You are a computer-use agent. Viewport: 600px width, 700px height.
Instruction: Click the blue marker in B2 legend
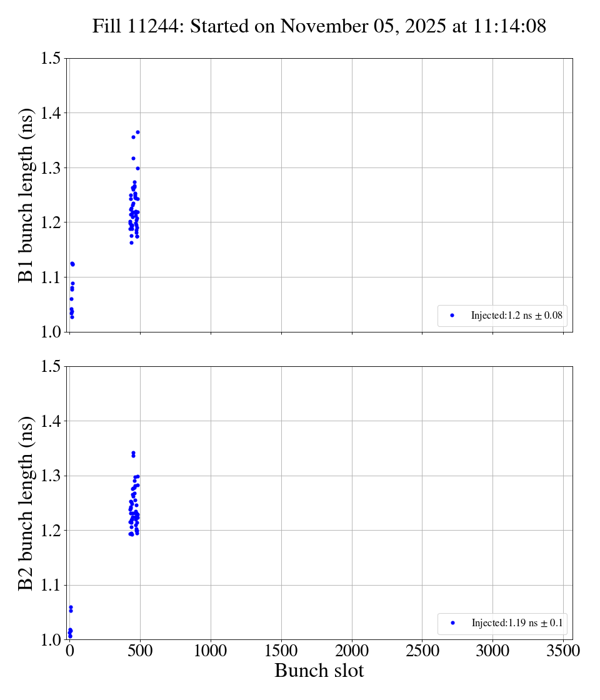[x=452, y=623]
